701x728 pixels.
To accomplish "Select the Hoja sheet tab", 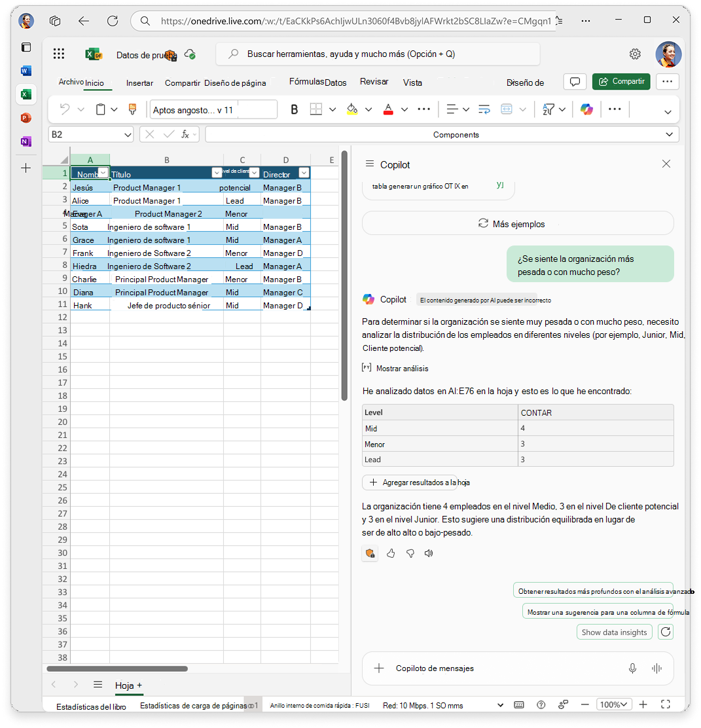I will [x=124, y=685].
